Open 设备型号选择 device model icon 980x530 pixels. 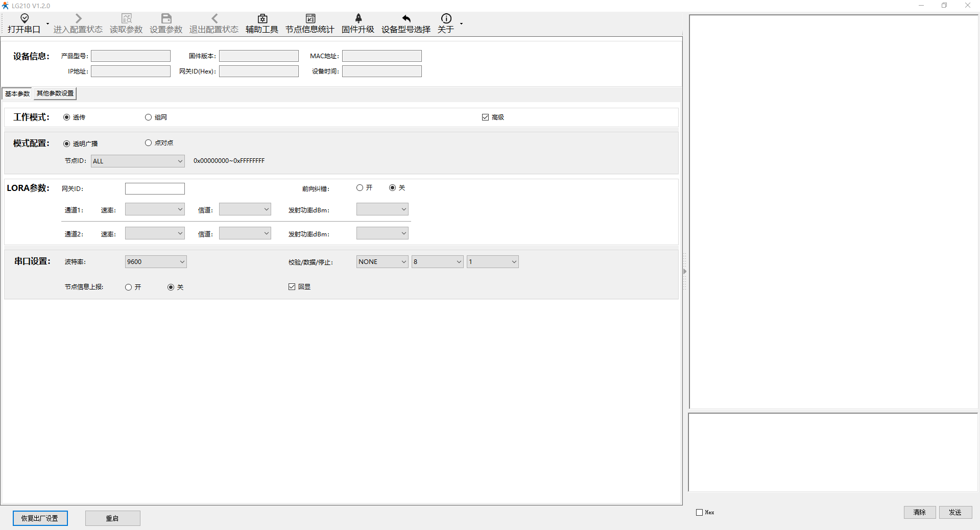(x=406, y=18)
